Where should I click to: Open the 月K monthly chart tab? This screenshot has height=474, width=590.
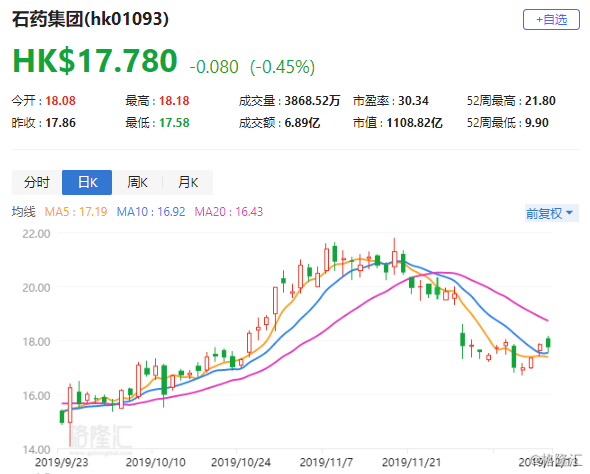coord(188,182)
